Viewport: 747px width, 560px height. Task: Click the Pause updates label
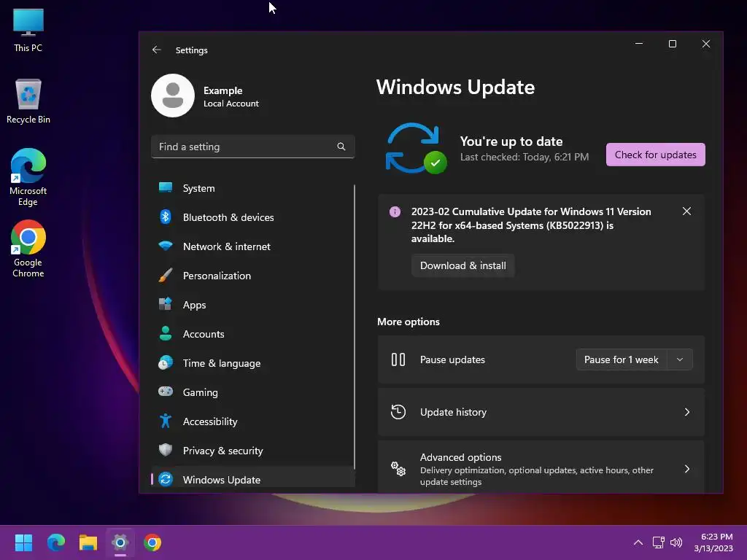[452, 359]
